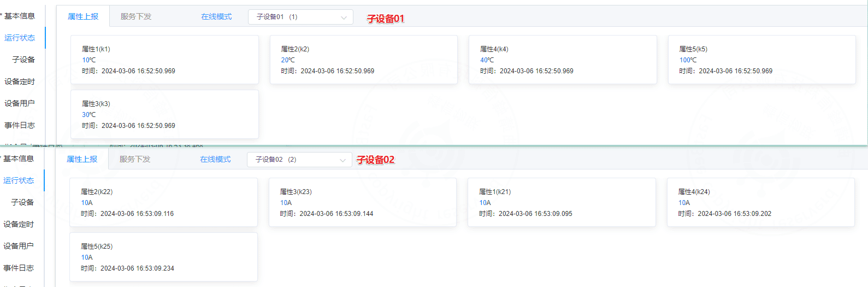The height and width of the screenshot is (287, 868).
Task: Click the 100℃ value in 属性5(k5)
Action: [x=688, y=60]
